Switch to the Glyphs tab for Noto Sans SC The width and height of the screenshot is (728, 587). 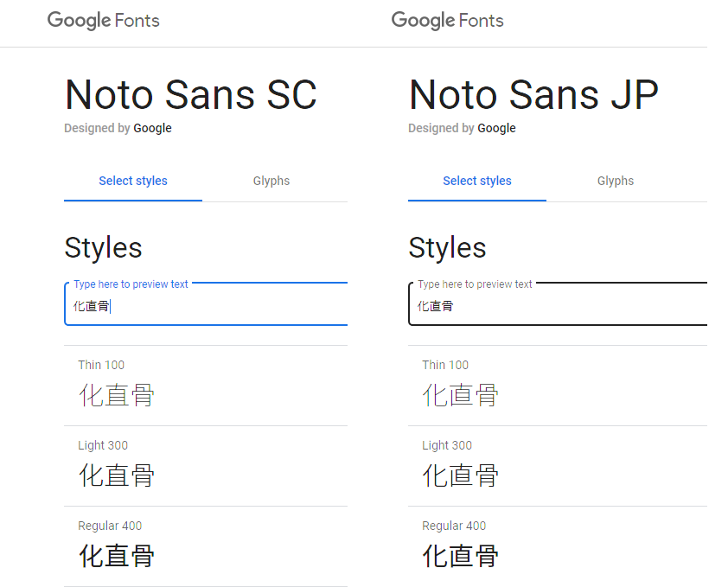point(271,181)
